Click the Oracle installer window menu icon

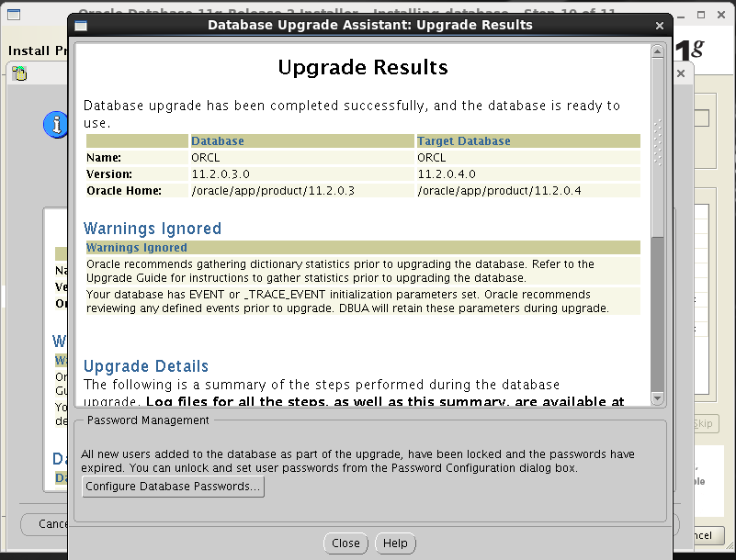click(x=14, y=15)
